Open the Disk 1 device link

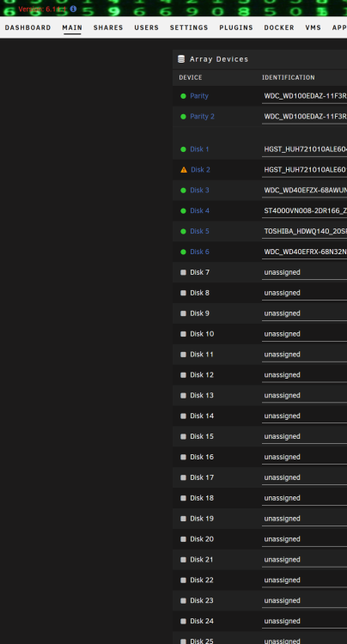(199, 149)
